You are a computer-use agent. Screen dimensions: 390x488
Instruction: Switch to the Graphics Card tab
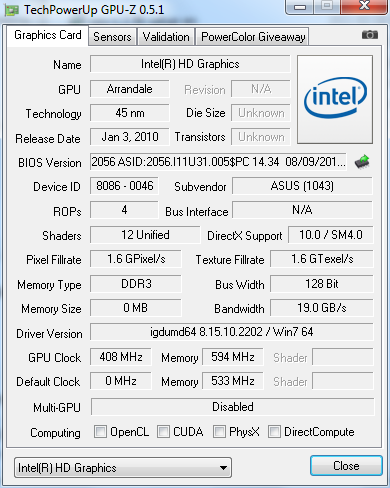click(x=48, y=35)
